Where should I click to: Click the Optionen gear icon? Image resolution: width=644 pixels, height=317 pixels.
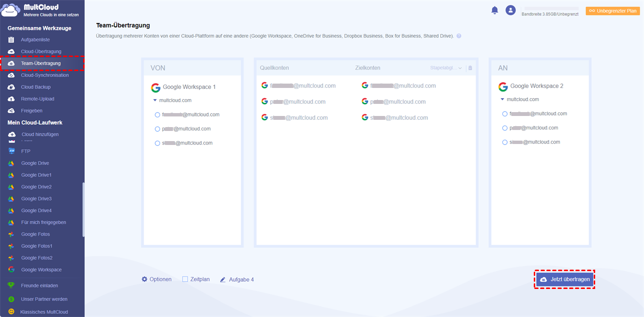point(145,279)
